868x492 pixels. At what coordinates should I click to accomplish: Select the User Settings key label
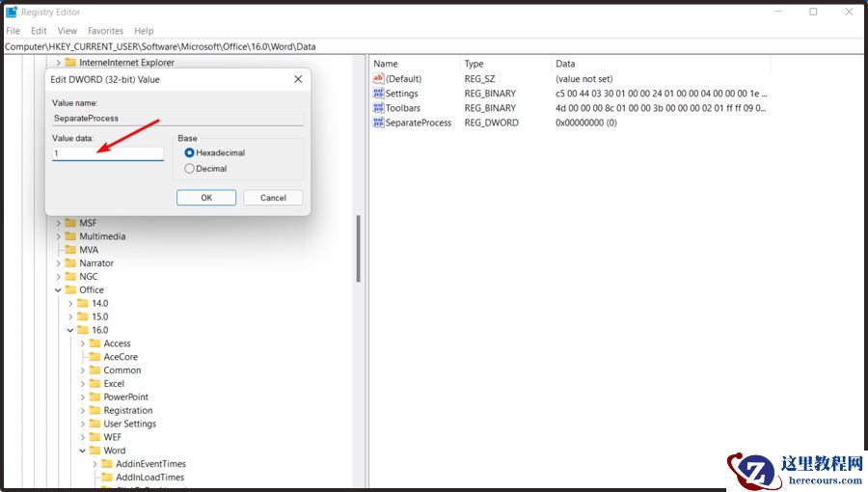tap(129, 424)
